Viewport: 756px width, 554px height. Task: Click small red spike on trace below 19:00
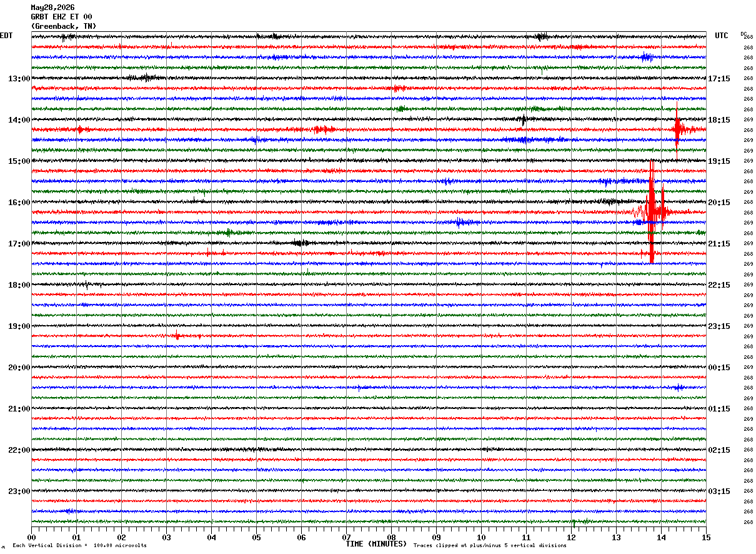point(177,336)
